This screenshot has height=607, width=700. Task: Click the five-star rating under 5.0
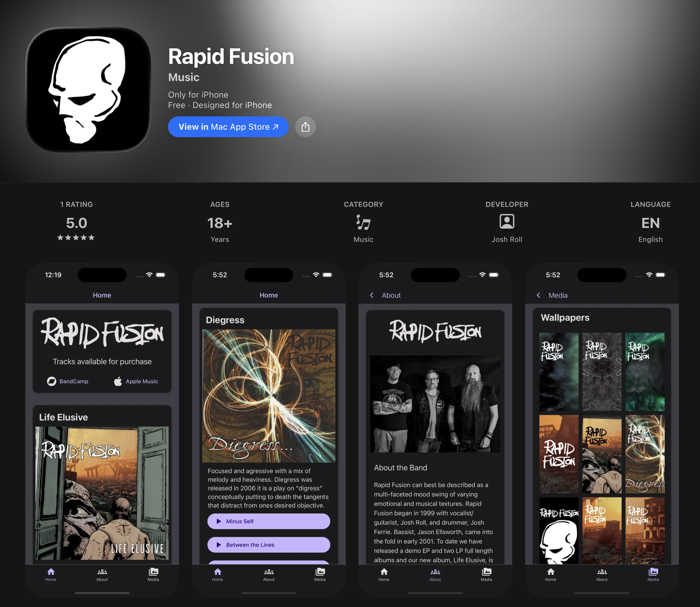click(76, 237)
